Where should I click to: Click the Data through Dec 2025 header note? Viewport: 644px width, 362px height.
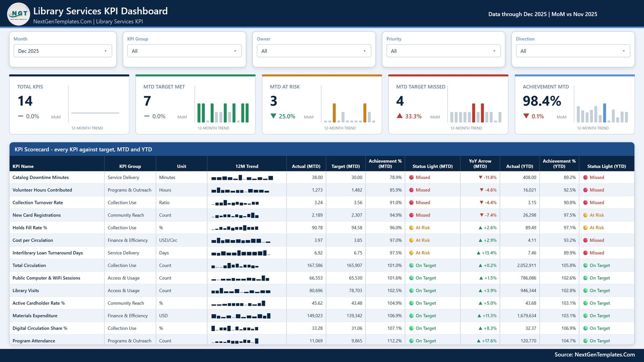pos(543,14)
